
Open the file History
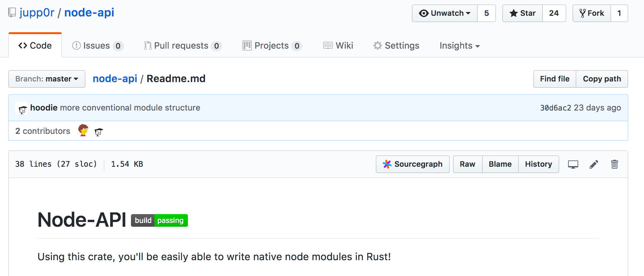pyautogui.click(x=538, y=164)
